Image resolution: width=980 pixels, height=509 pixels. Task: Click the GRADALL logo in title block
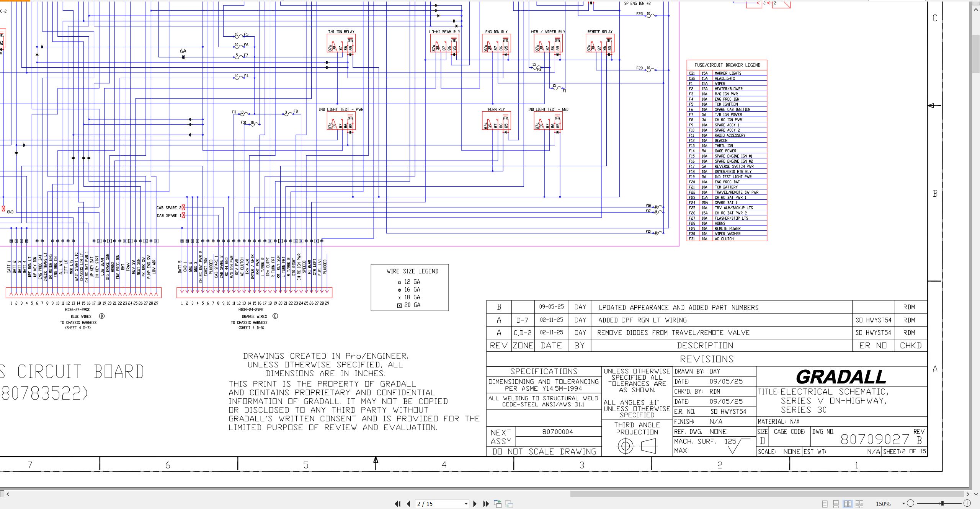tap(841, 377)
